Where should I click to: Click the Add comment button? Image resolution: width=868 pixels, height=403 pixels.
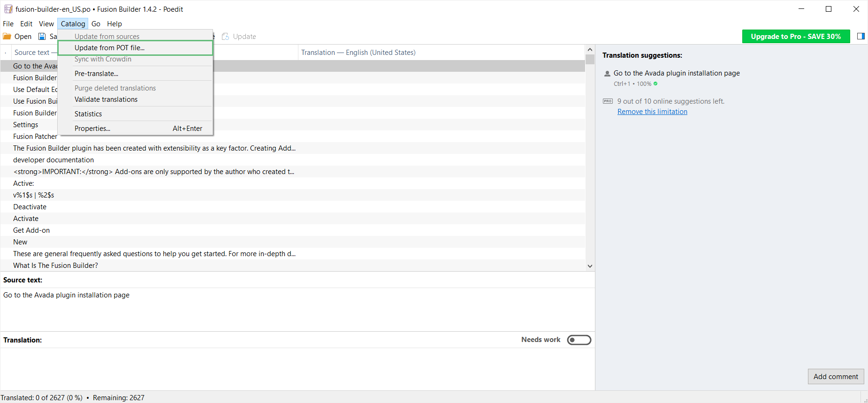tap(836, 377)
